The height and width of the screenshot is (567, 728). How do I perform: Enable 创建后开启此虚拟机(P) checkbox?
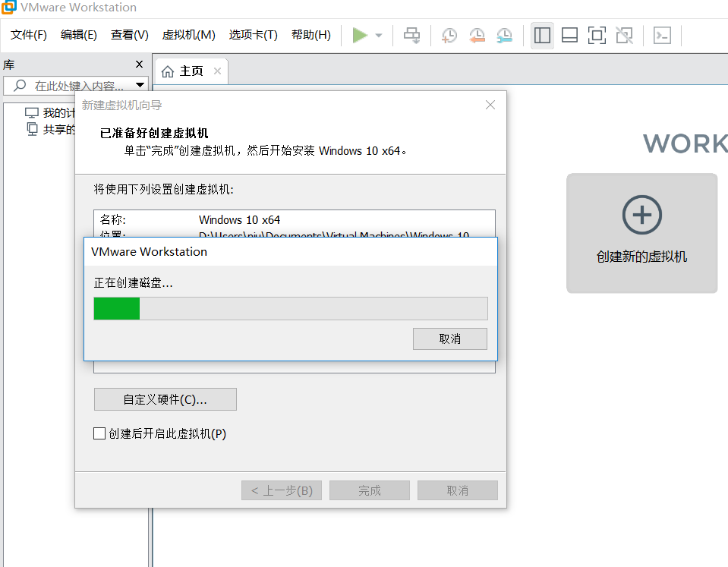[99, 433]
